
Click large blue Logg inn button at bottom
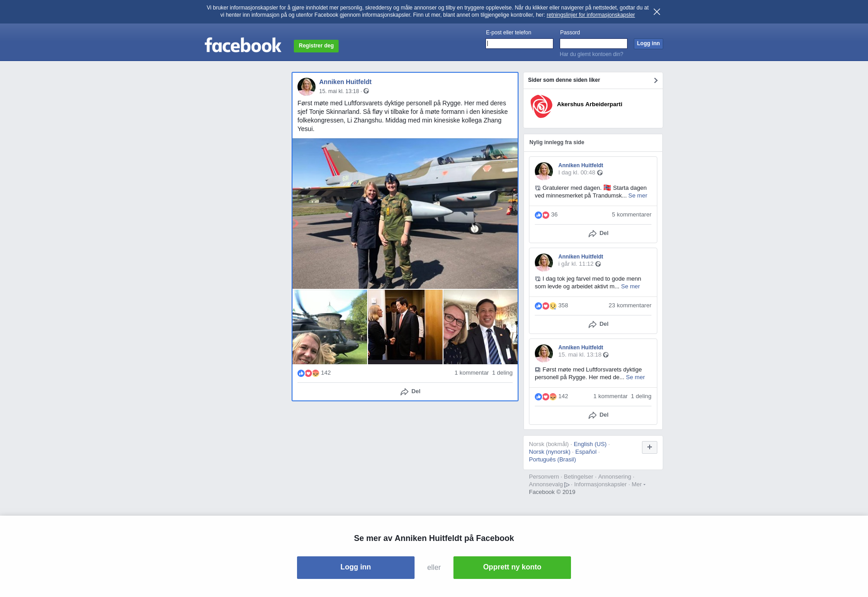356,568
